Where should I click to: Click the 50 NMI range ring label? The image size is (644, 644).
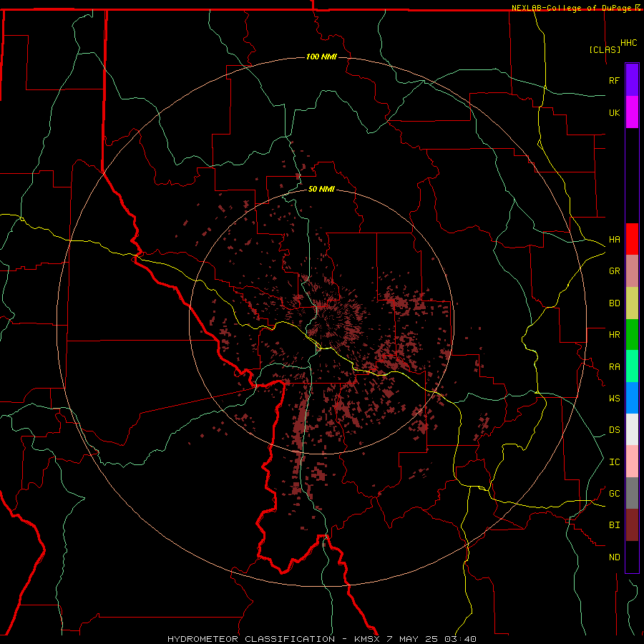point(321,189)
